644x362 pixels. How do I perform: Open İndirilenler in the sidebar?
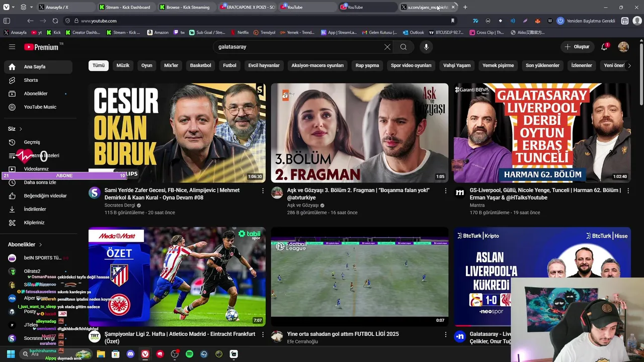(38, 209)
